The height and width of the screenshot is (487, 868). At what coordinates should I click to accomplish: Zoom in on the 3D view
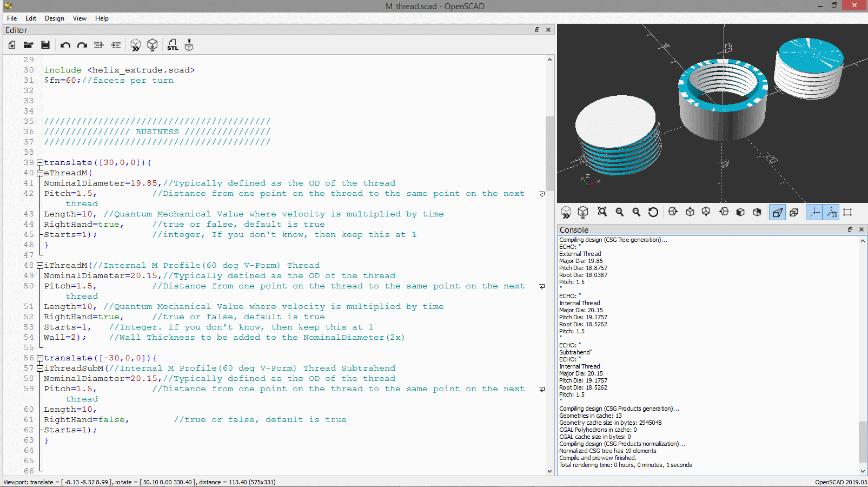[x=620, y=212]
